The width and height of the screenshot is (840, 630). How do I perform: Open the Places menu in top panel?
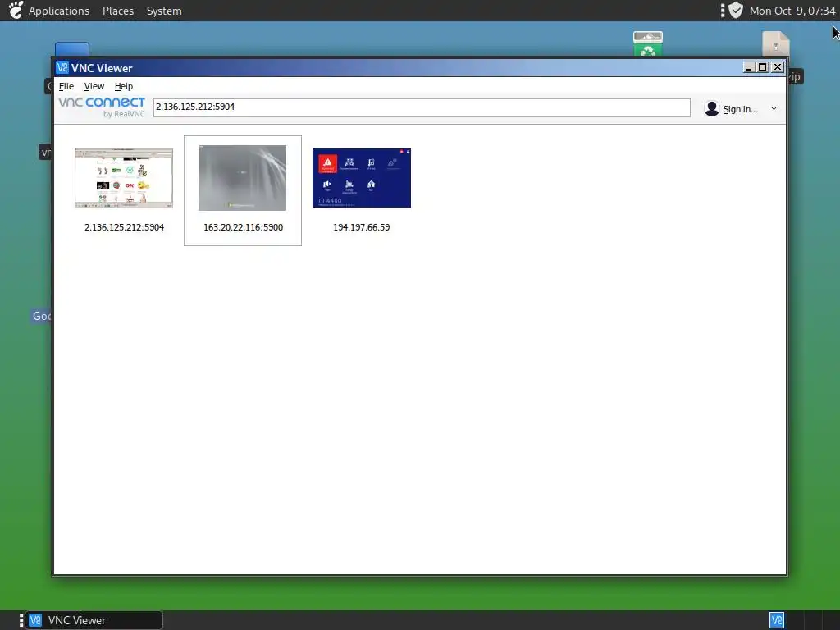[x=118, y=11]
